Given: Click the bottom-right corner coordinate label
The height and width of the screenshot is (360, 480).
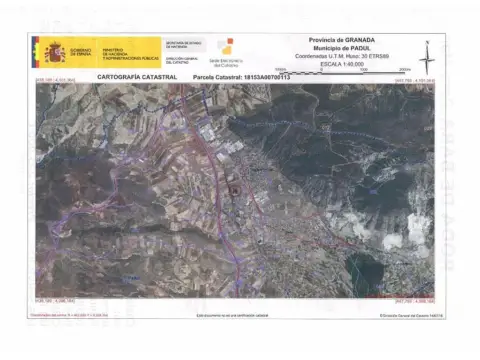Looking at the screenshot, I should coord(415,301).
